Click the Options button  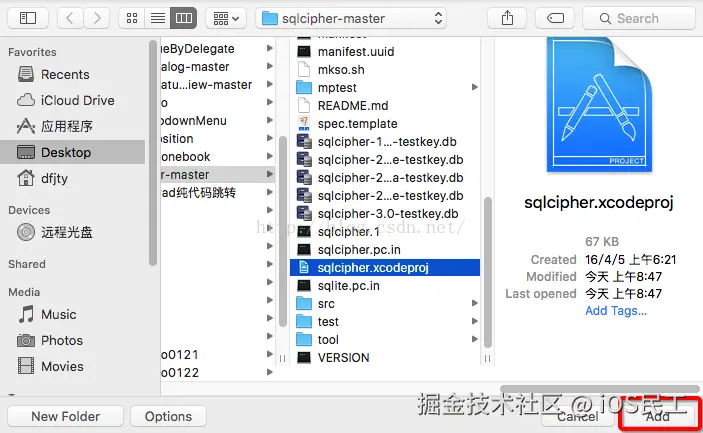pyautogui.click(x=168, y=416)
